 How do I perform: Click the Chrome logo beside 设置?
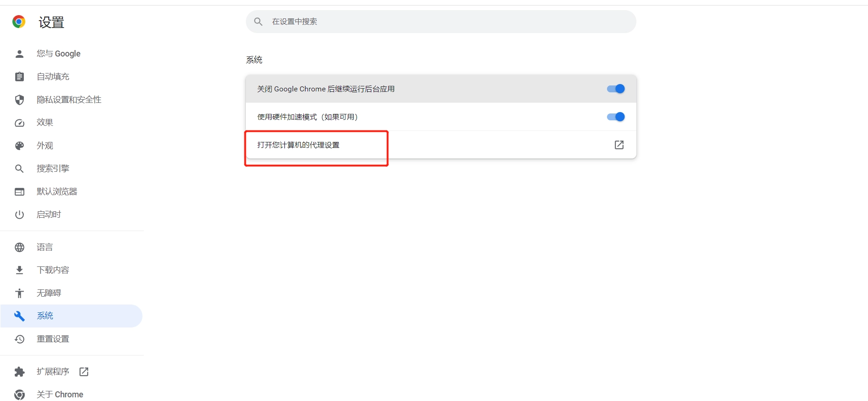click(x=19, y=22)
